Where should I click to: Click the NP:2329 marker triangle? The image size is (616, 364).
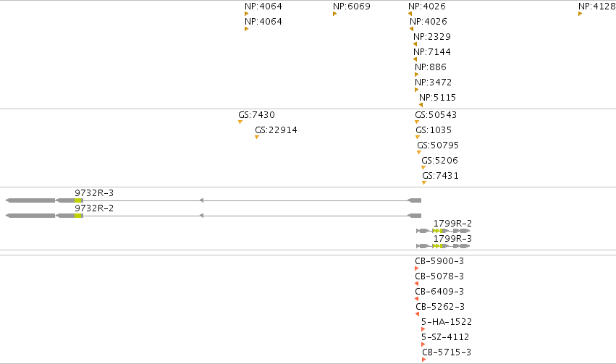[415, 44]
